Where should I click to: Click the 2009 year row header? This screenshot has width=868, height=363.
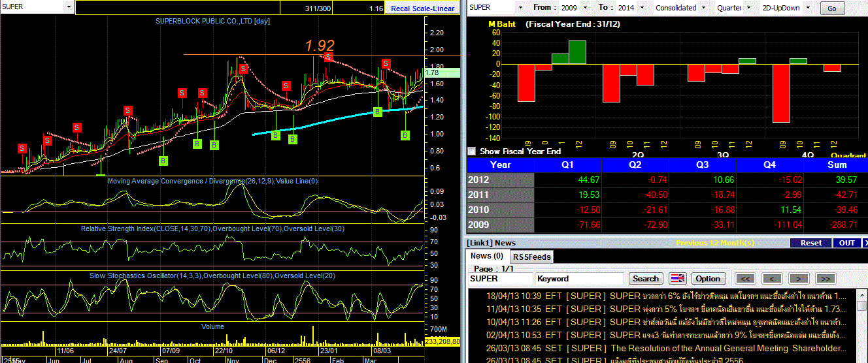(501, 225)
